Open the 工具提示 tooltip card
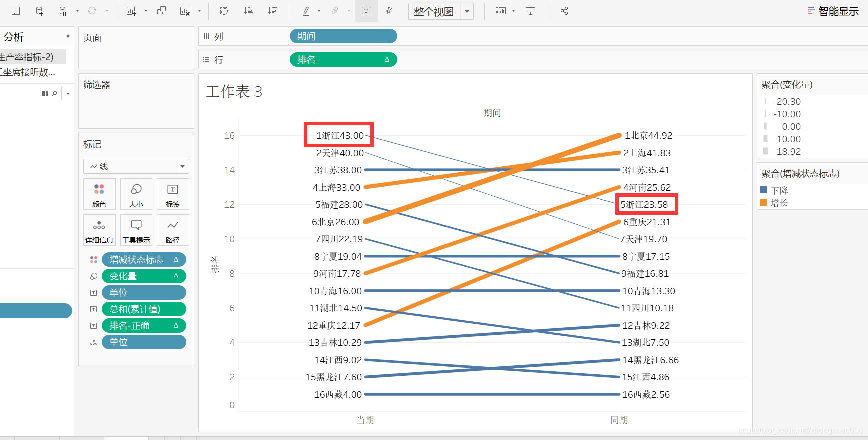 136,230
